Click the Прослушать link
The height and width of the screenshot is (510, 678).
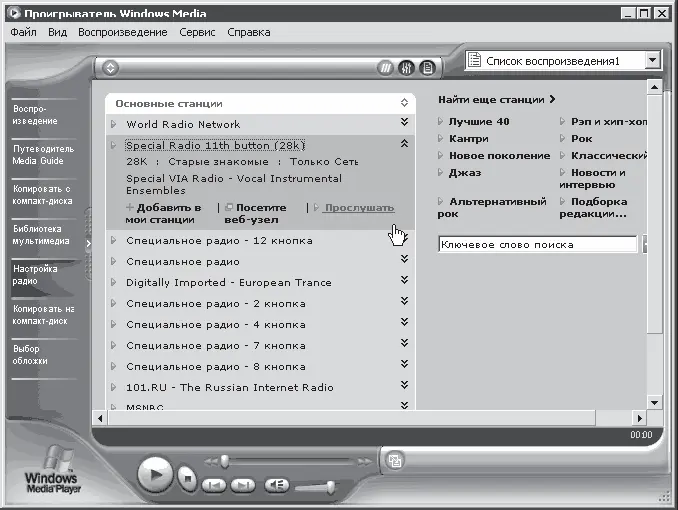coord(359,208)
